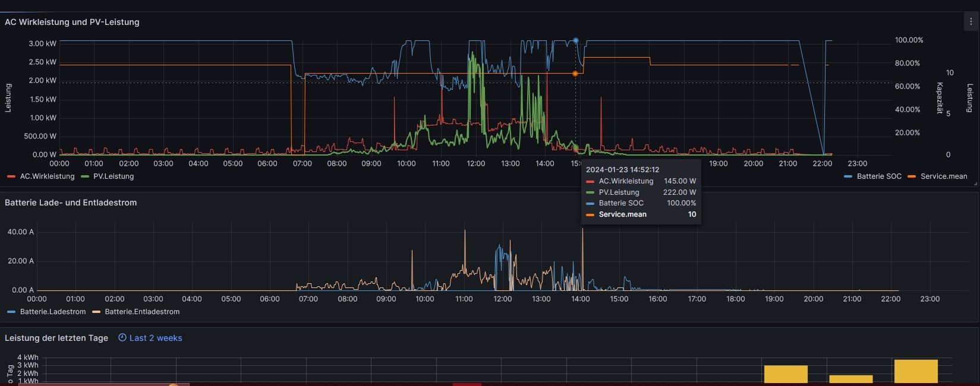The width and height of the screenshot is (980, 386).
Task: Select the rightmost yellow bar in the daily chart
Action: point(915,371)
